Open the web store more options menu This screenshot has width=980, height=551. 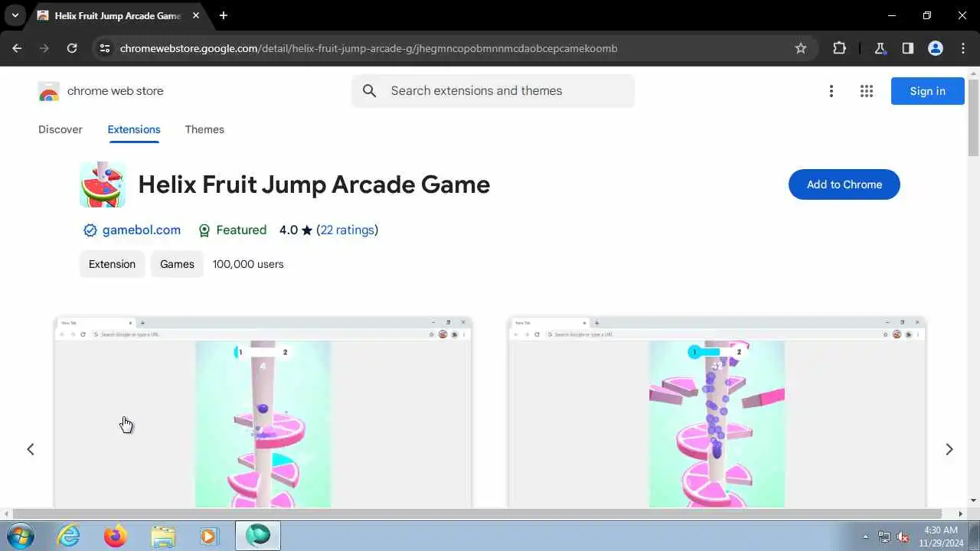click(831, 91)
